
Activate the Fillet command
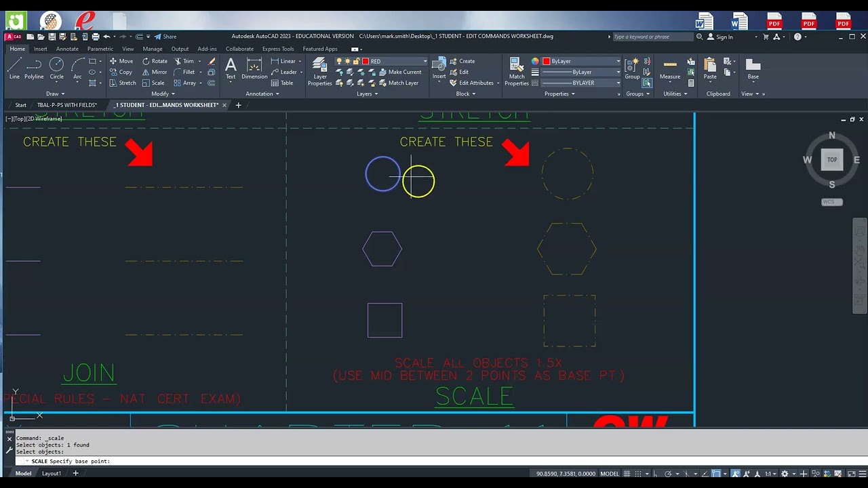184,72
